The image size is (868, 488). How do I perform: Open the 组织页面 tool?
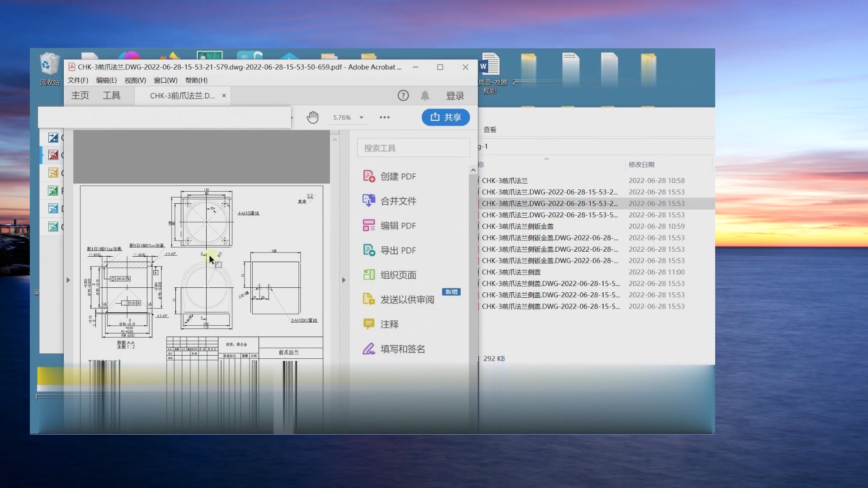398,274
